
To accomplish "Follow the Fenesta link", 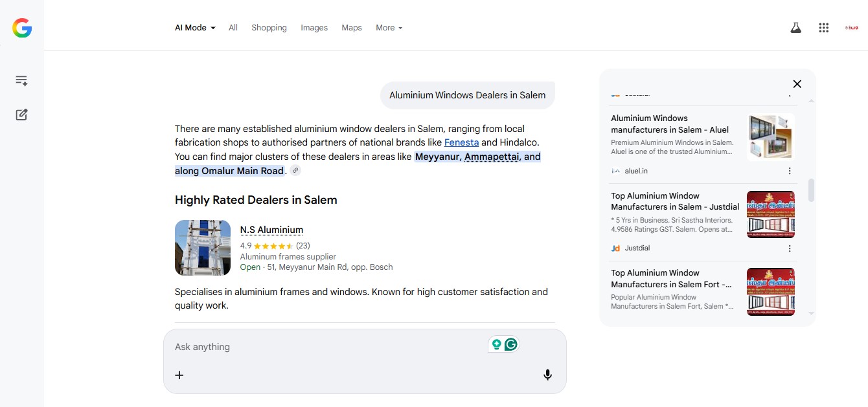I will (x=462, y=142).
